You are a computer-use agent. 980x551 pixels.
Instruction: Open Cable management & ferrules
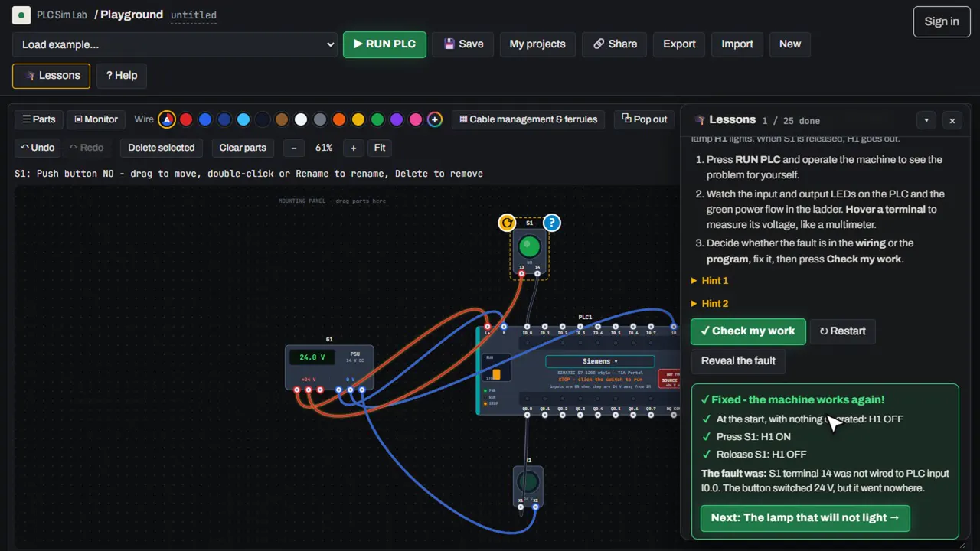pyautogui.click(x=528, y=119)
